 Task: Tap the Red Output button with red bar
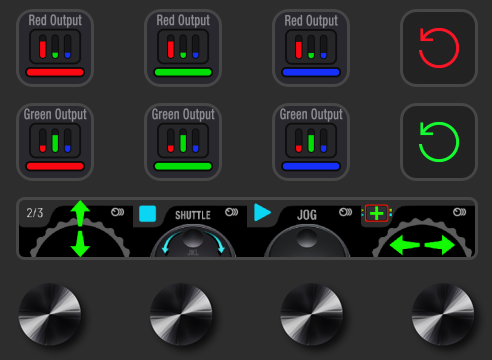55,48
